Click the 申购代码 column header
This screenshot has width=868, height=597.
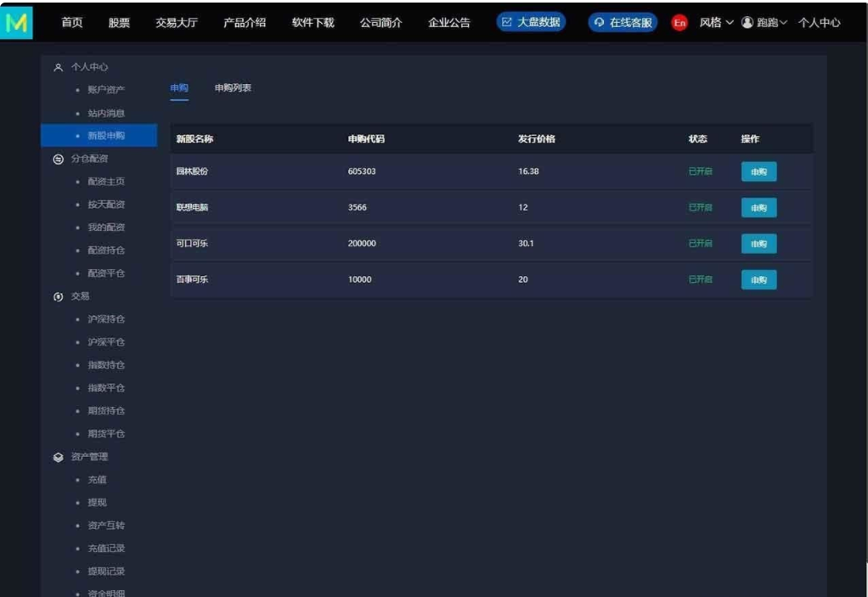366,139
